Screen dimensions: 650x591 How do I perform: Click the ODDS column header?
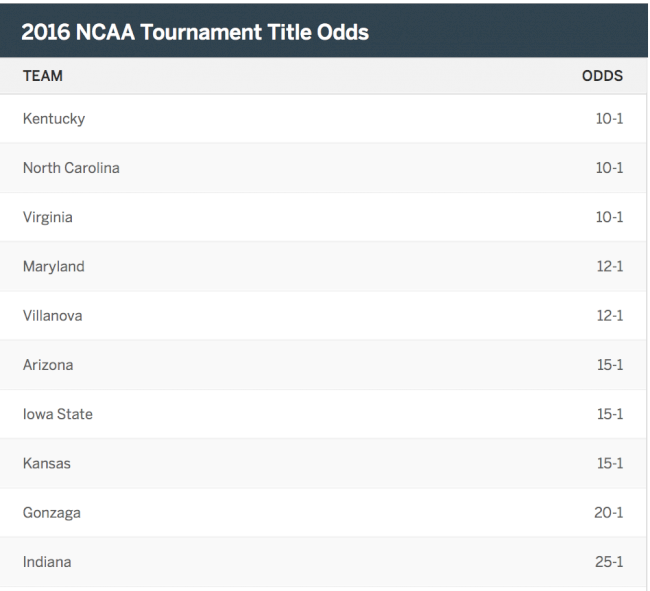coord(602,76)
